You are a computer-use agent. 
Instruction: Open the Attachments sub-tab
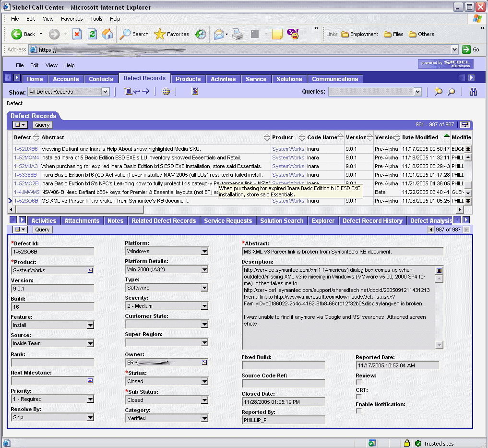(x=82, y=221)
